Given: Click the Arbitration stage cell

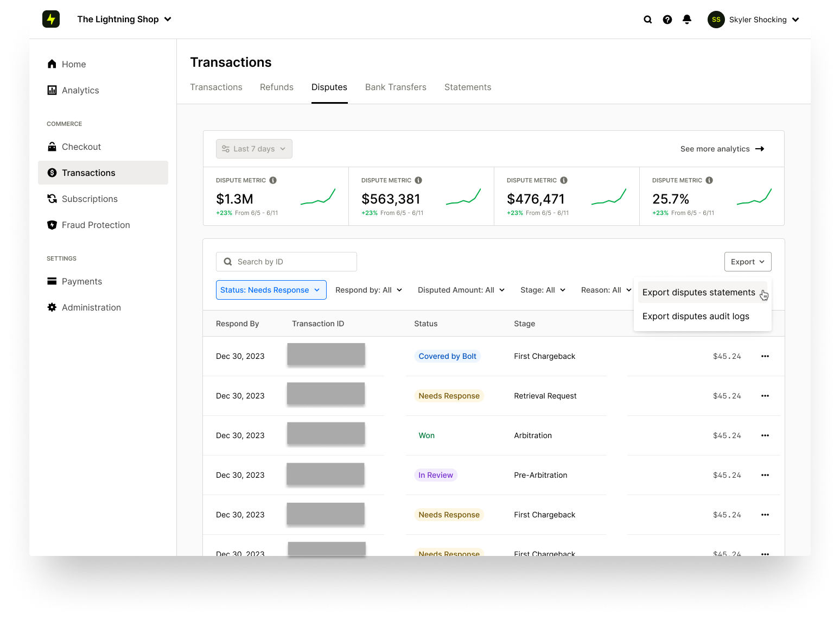Looking at the screenshot, I should (533, 435).
